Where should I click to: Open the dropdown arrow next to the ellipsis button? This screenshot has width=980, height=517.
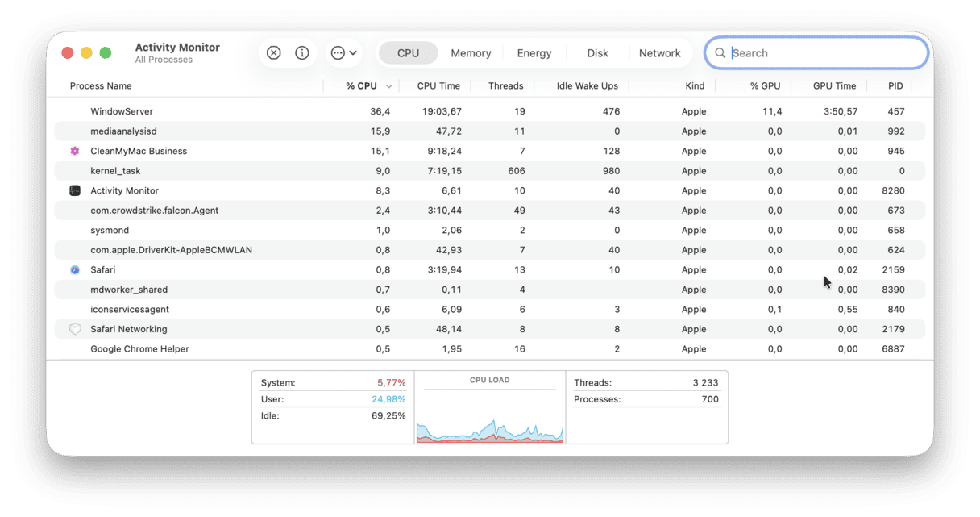click(x=352, y=52)
